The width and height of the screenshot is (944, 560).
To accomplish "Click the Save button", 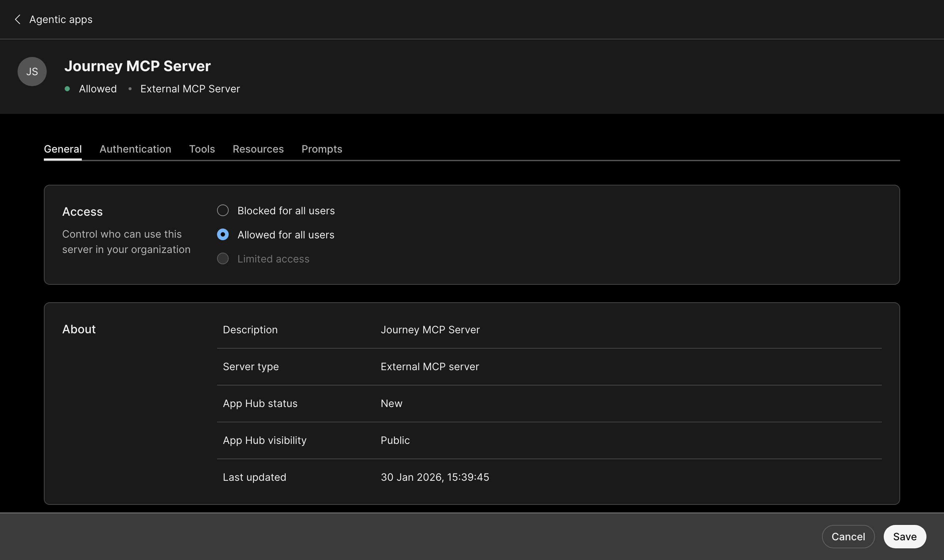I will click(904, 536).
